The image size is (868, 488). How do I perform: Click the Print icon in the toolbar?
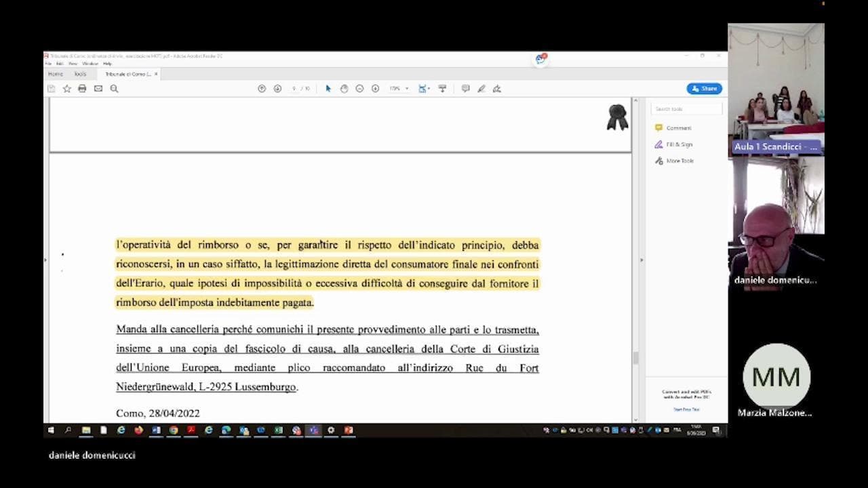82,89
